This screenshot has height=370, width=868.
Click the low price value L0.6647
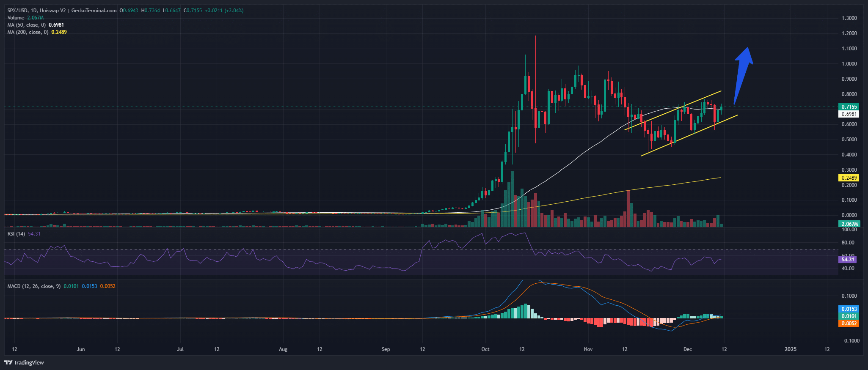(172, 11)
